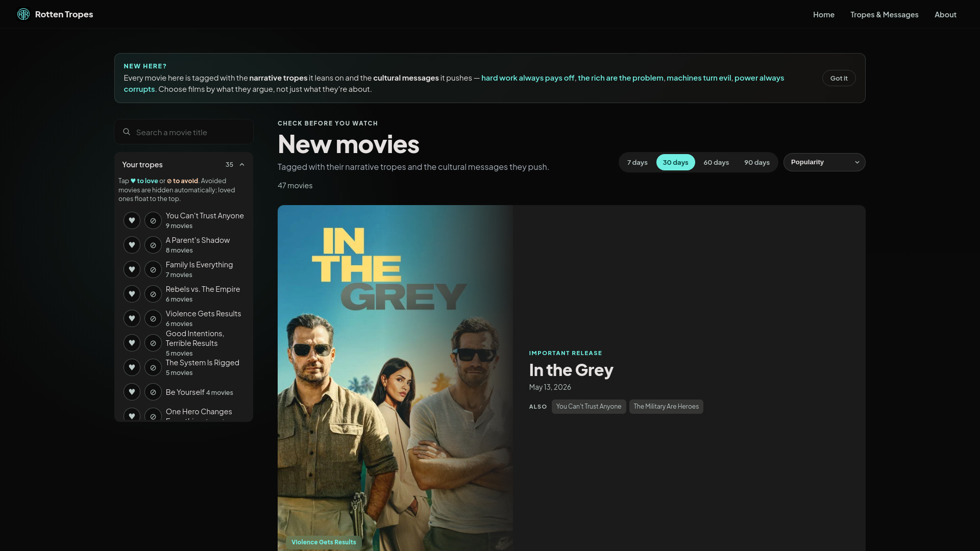This screenshot has width=980, height=551.
Task: Love the You Can't Trust Anyone trope
Action: click(x=132, y=220)
